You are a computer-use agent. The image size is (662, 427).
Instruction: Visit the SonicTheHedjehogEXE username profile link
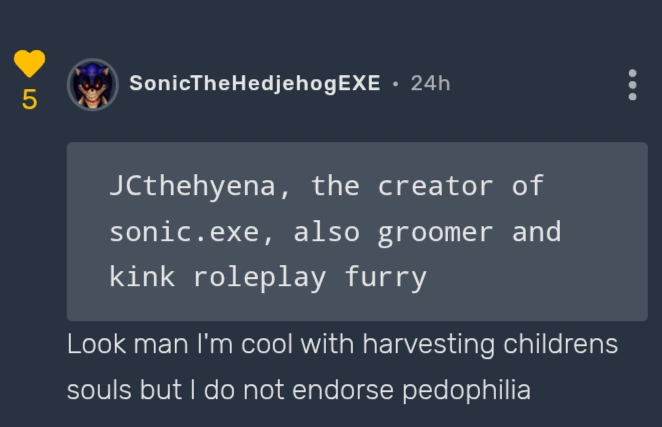[254, 83]
